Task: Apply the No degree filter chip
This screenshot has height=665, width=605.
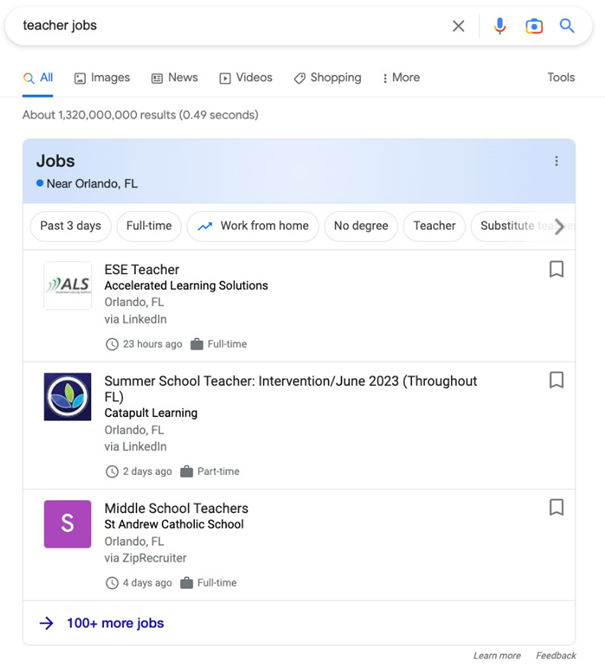Action: tap(361, 226)
